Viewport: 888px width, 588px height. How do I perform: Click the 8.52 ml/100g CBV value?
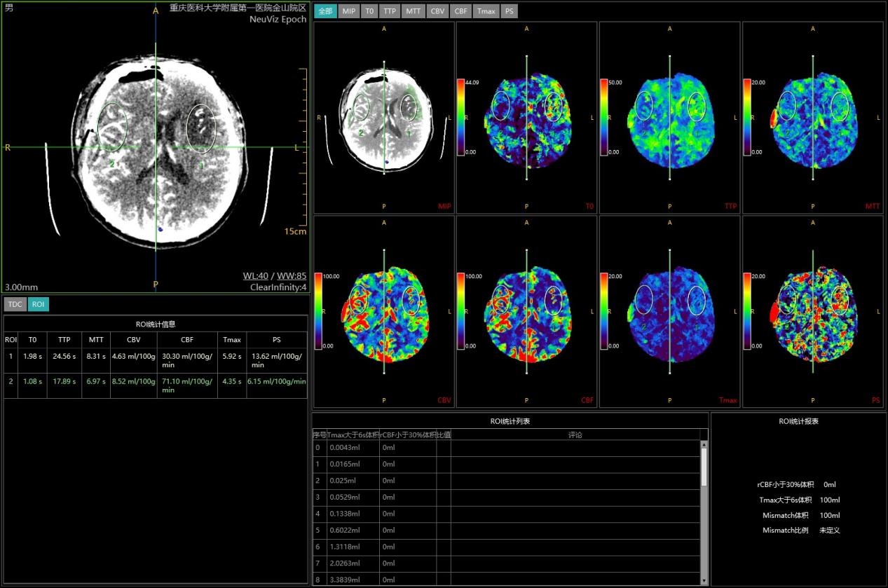pyautogui.click(x=133, y=381)
